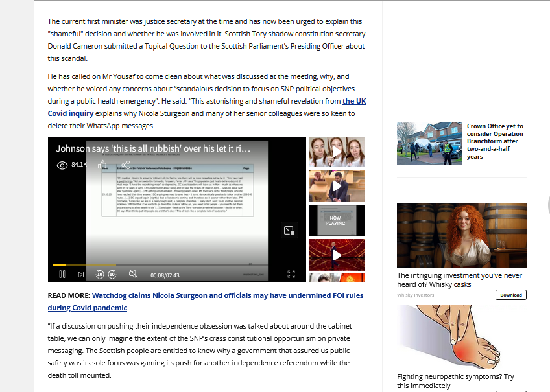Play the three-faces woman video thumbnail
Screen dimensions: 550x392
(337, 152)
